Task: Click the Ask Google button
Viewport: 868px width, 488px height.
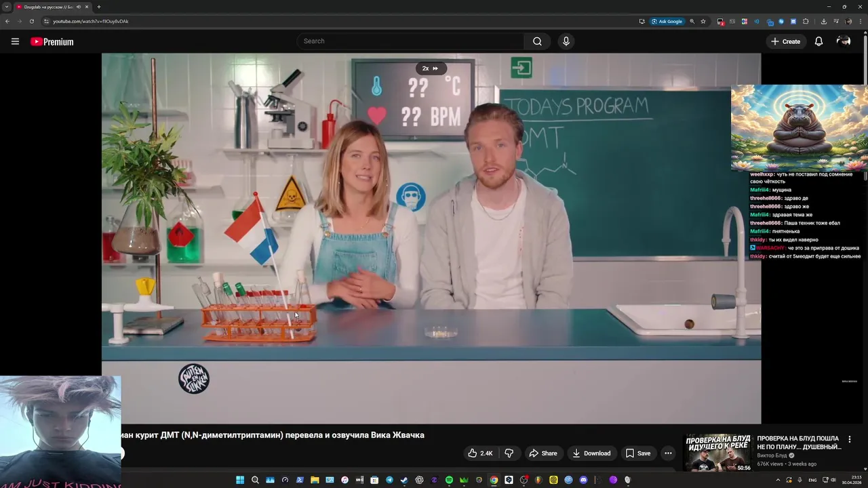Action: click(x=667, y=21)
